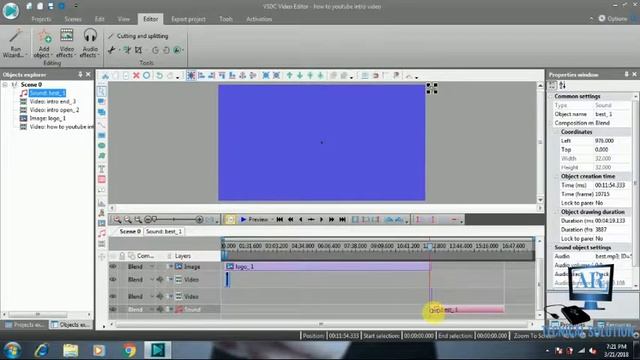Image resolution: width=640 pixels, height=360 pixels.
Task: Click the Split into parts icon in Tools
Action: tap(127, 50)
